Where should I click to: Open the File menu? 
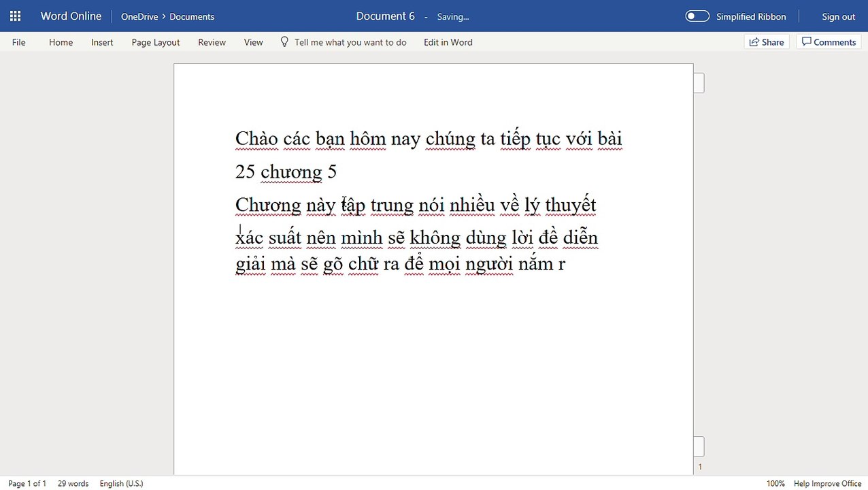pyautogui.click(x=19, y=42)
